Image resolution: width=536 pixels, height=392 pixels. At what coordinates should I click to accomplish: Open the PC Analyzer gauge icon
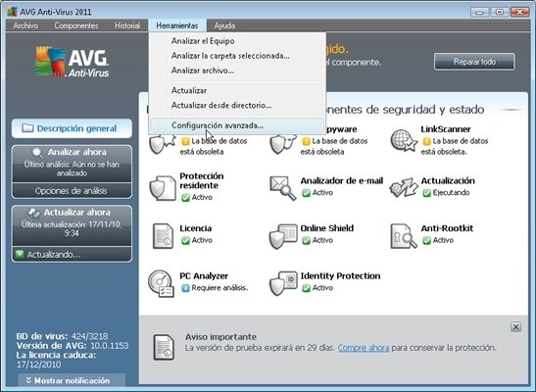point(161,283)
